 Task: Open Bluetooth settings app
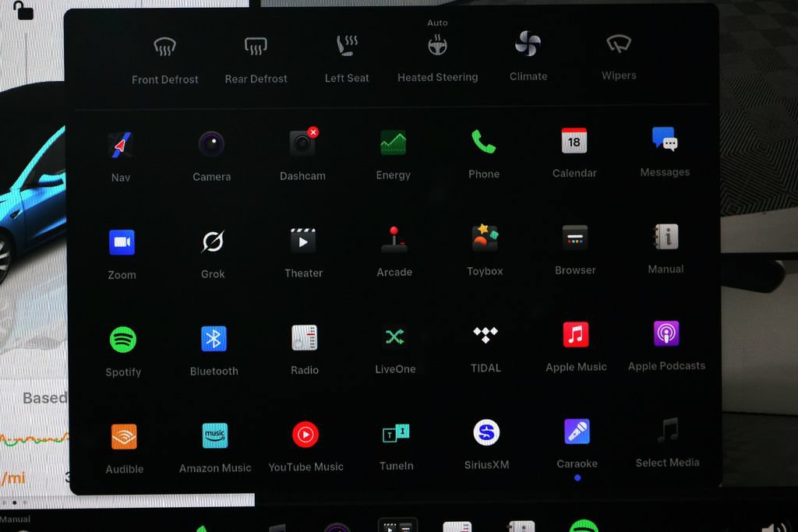coord(214,338)
